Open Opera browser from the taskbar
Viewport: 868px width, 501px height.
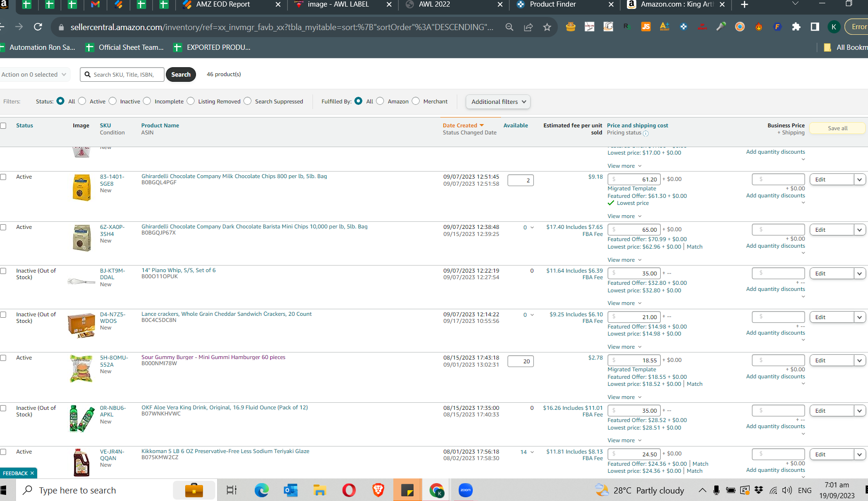coord(349,490)
